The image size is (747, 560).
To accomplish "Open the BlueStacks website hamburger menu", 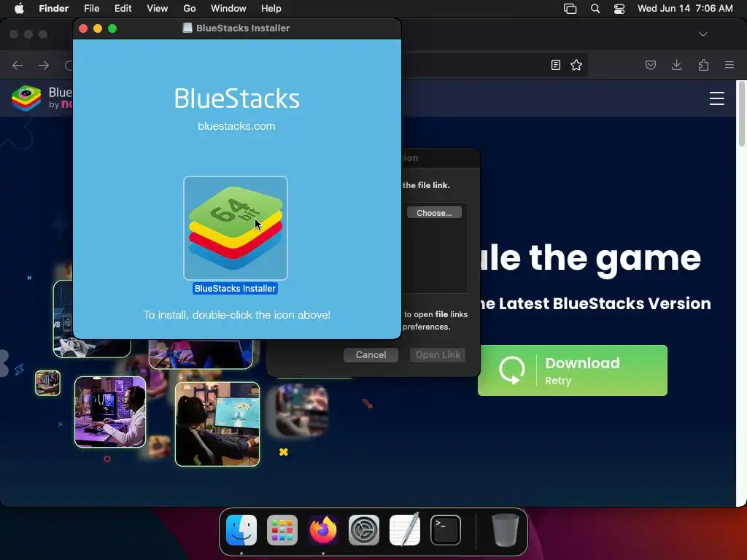I will [717, 98].
